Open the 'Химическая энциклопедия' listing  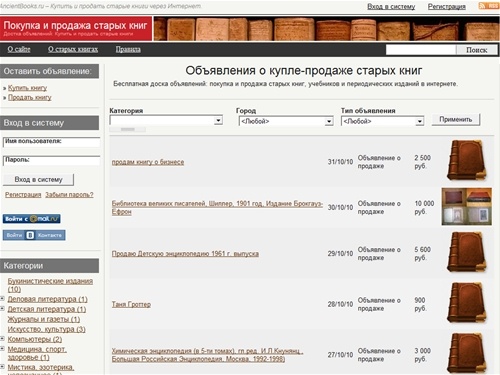207,355
